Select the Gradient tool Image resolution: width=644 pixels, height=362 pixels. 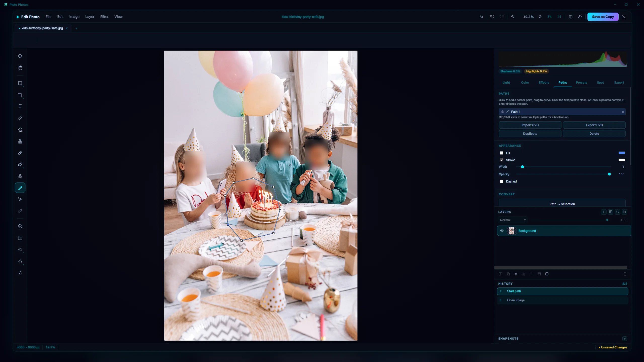(20, 238)
